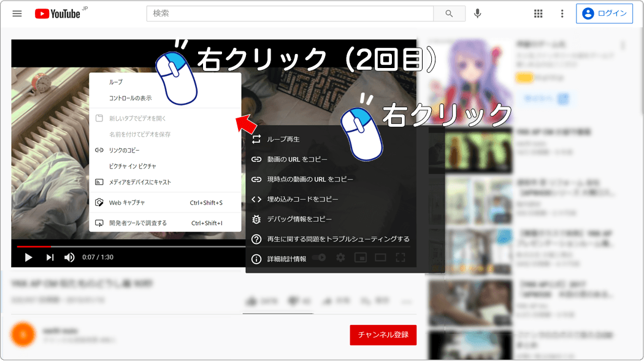Open the three-dot settings menu in header
This screenshot has width=644, height=361.
[562, 13]
